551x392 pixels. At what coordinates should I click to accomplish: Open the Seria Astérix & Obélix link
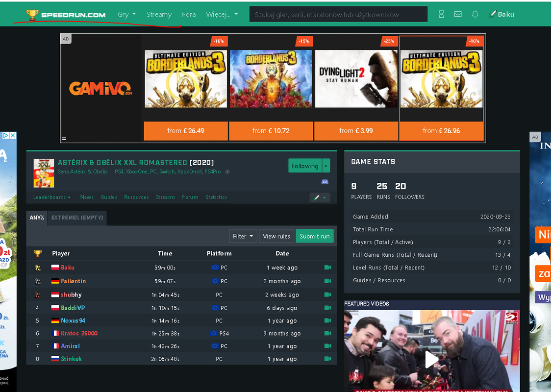pos(82,172)
